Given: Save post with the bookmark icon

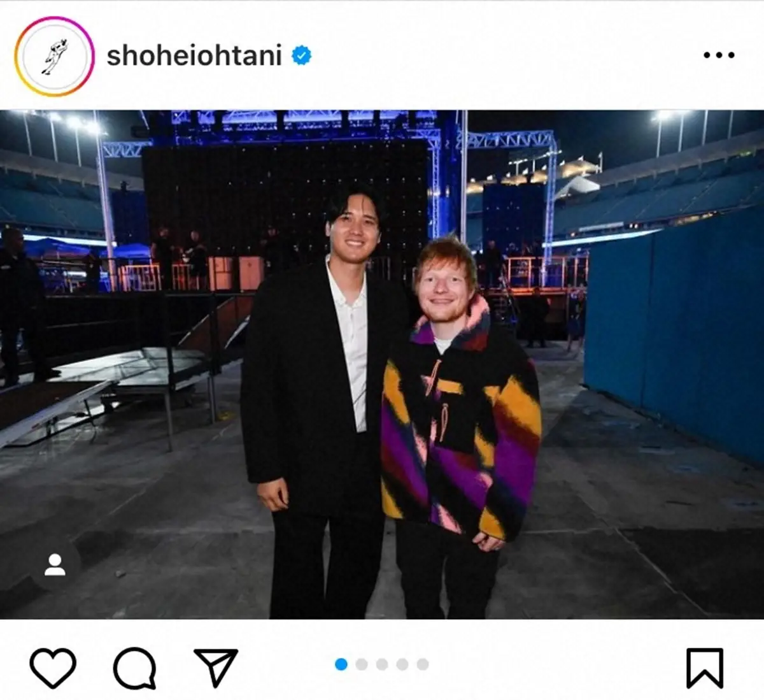Looking at the screenshot, I should click(x=705, y=668).
